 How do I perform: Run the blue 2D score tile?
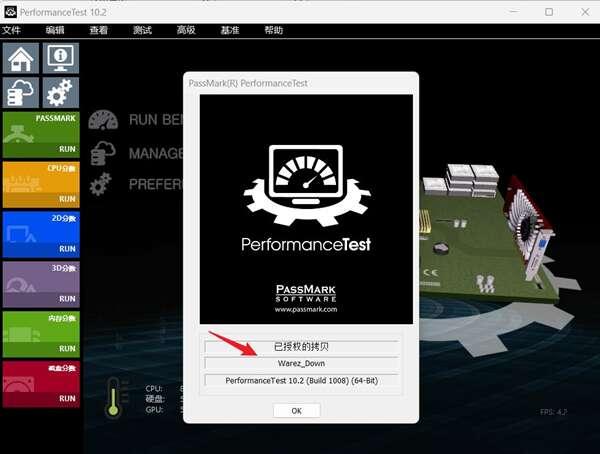pos(41,234)
